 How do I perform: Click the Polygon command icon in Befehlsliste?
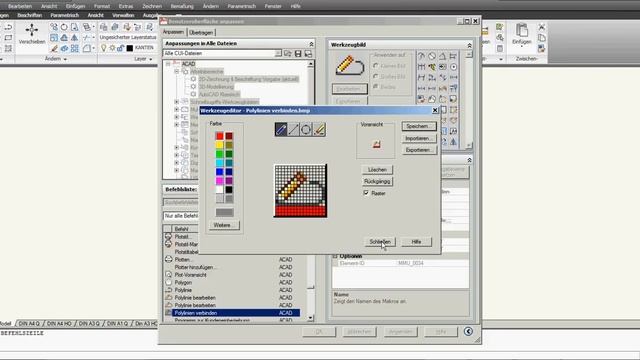[169, 282]
